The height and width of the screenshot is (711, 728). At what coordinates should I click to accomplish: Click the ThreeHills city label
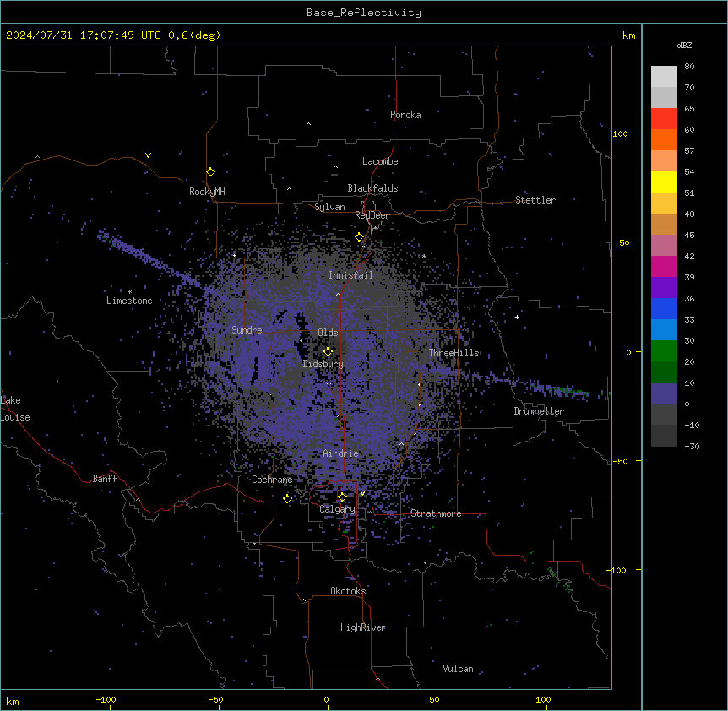point(454,353)
